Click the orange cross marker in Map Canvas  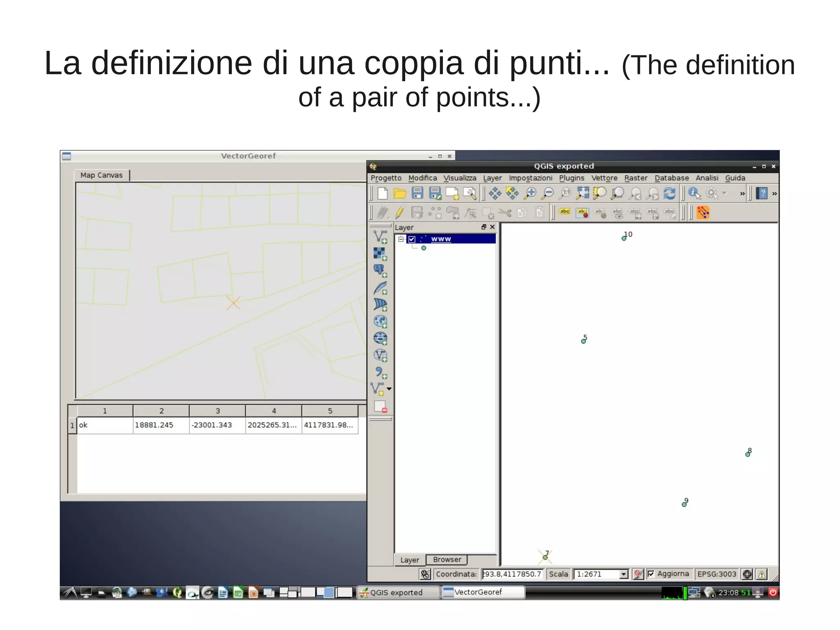(x=233, y=303)
